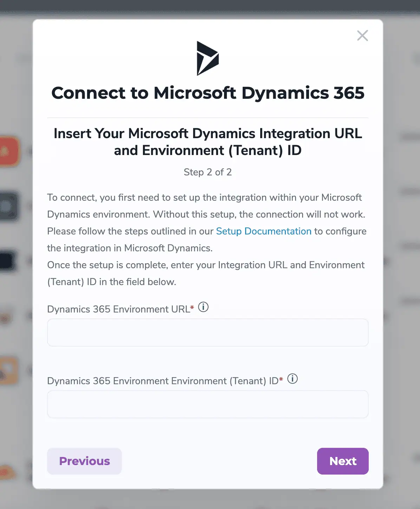Click the row beside the red sidebar icon

[30, 151]
